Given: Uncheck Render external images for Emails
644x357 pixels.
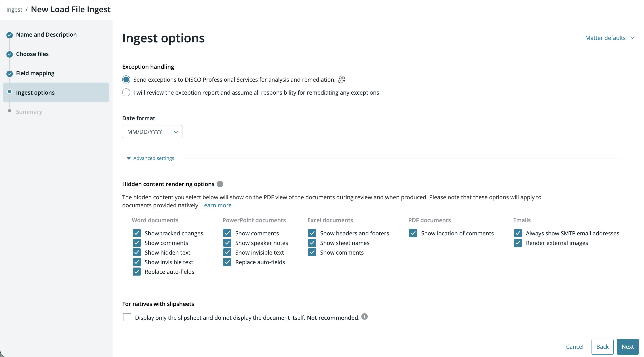Looking at the screenshot, I should (518, 243).
